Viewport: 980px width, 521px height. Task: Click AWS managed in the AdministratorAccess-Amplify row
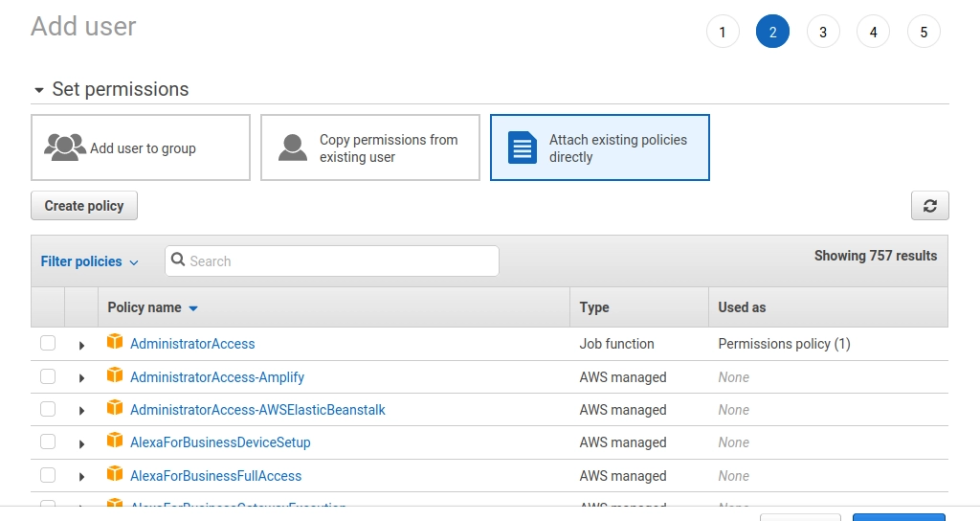(x=623, y=377)
